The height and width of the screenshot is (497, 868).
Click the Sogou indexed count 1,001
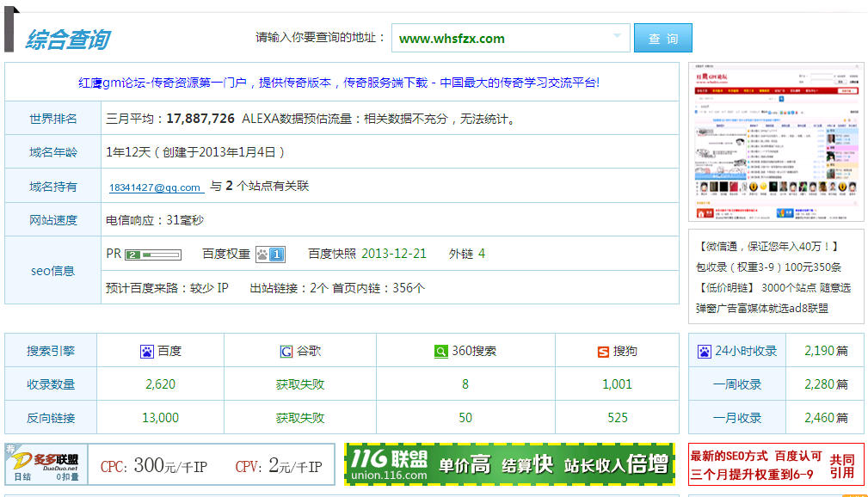(x=617, y=384)
